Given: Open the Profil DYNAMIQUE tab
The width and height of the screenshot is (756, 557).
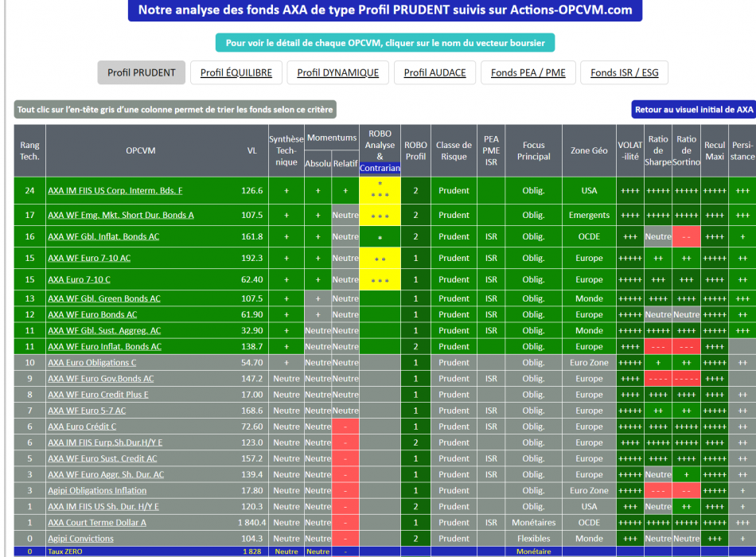Looking at the screenshot, I should pos(338,73).
